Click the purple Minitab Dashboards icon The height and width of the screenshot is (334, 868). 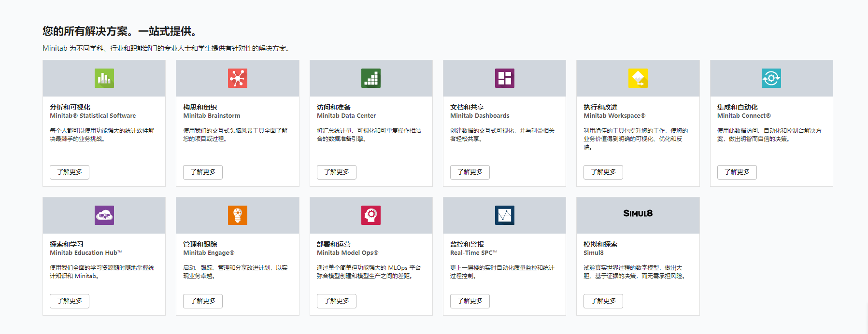point(505,78)
